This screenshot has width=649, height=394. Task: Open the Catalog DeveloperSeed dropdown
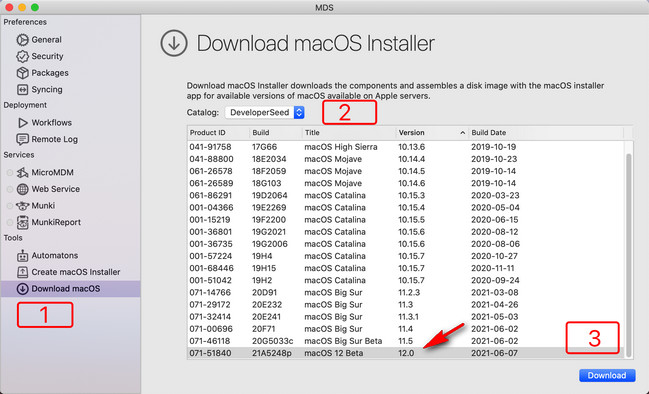pyautogui.click(x=265, y=113)
